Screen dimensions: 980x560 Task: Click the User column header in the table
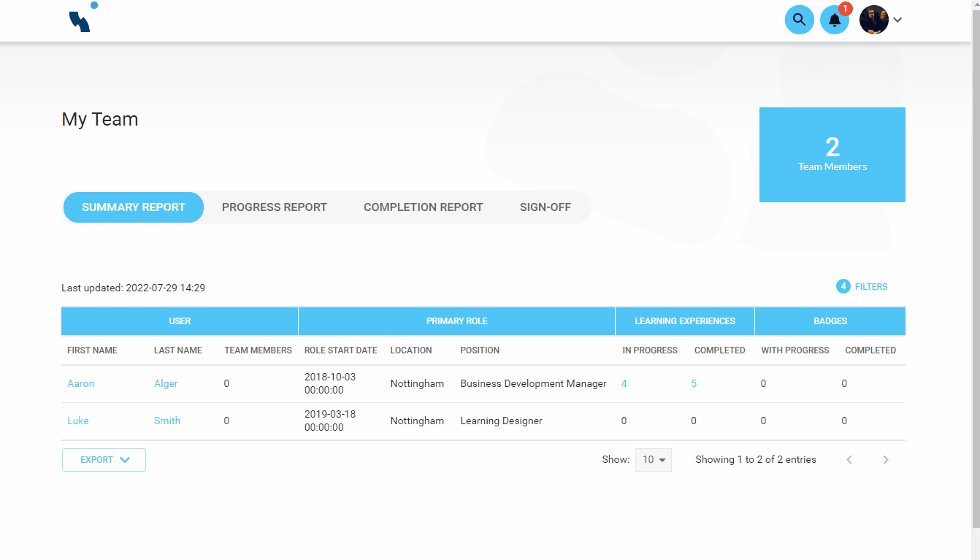180,321
